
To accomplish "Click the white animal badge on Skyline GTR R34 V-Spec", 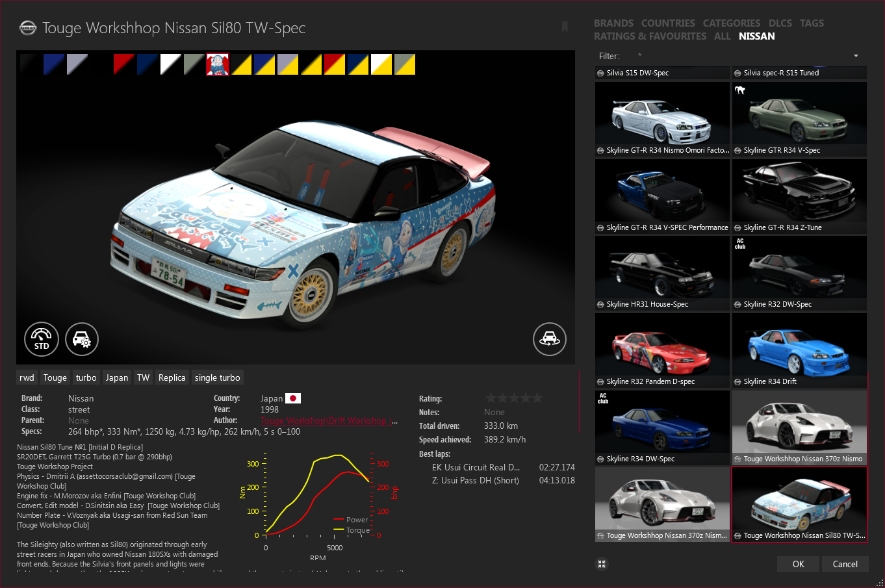I will 740,90.
